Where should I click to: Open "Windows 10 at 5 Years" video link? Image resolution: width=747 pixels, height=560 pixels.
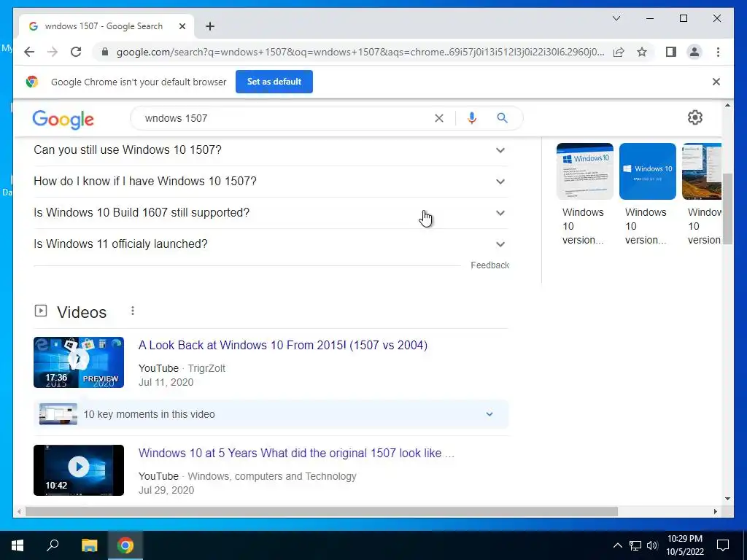coord(296,453)
